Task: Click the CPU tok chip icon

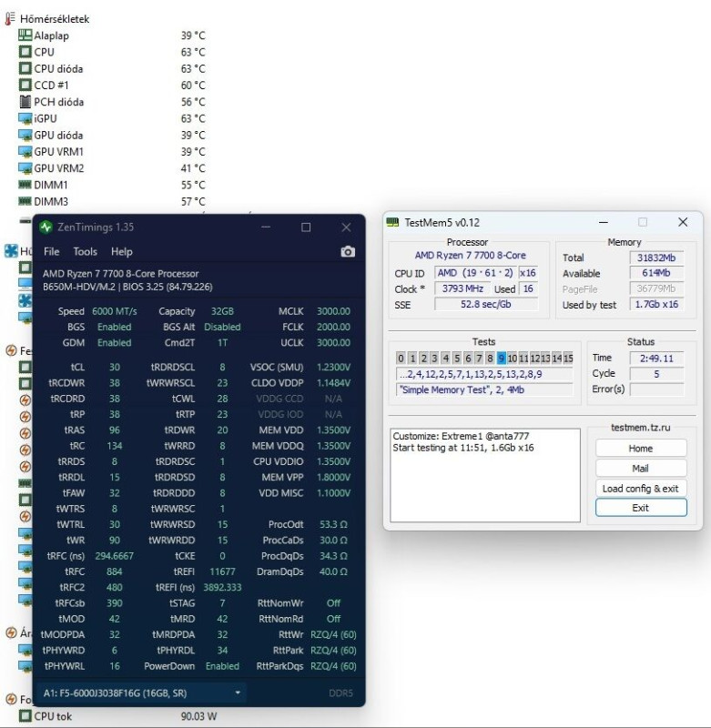Action: [x=25, y=716]
